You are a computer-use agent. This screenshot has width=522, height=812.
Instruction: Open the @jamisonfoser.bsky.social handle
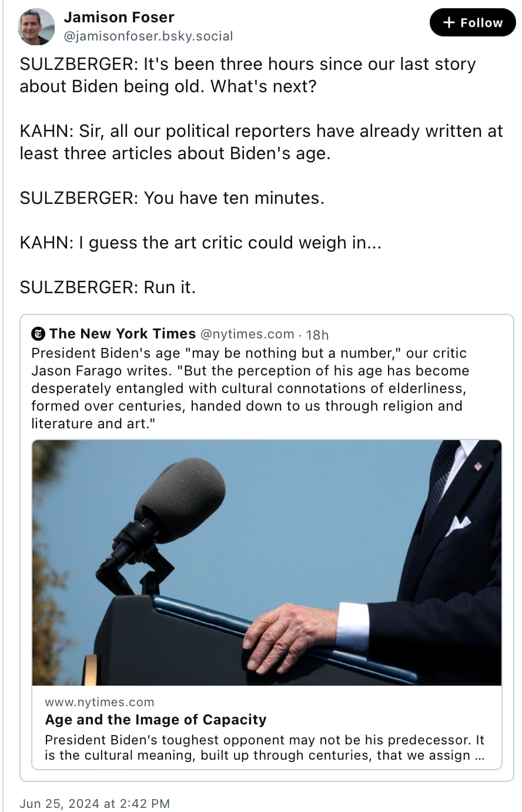tap(148, 36)
